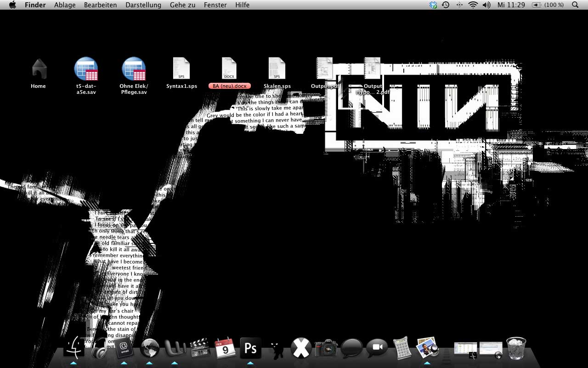The width and height of the screenshot is (588, 368).
Task: Open the black speech bubble chat app
Action: [x=352, y=348]
